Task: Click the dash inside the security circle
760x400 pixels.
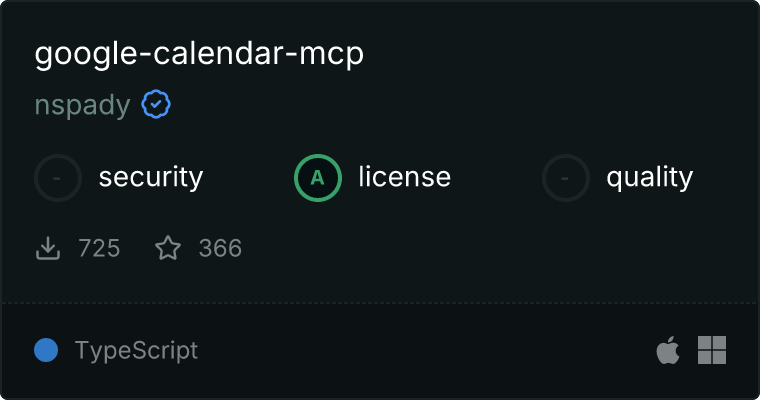Action: point(57,178)
